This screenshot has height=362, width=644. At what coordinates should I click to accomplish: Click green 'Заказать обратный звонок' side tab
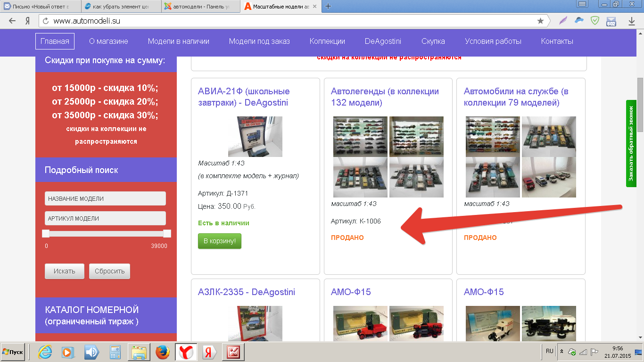pyautogui.click(x=631, y=143)
